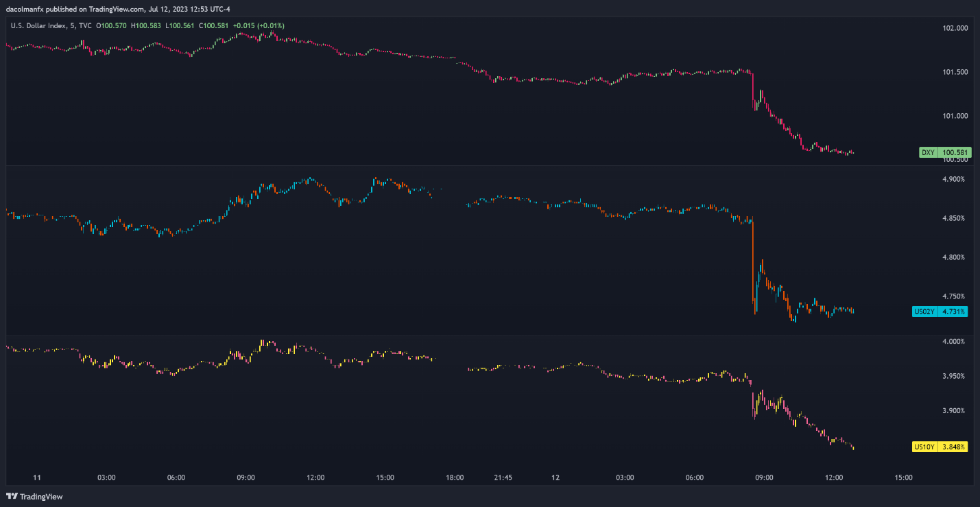
Task: Click the 4.800% yield axis label
Action: coord(954,257)
